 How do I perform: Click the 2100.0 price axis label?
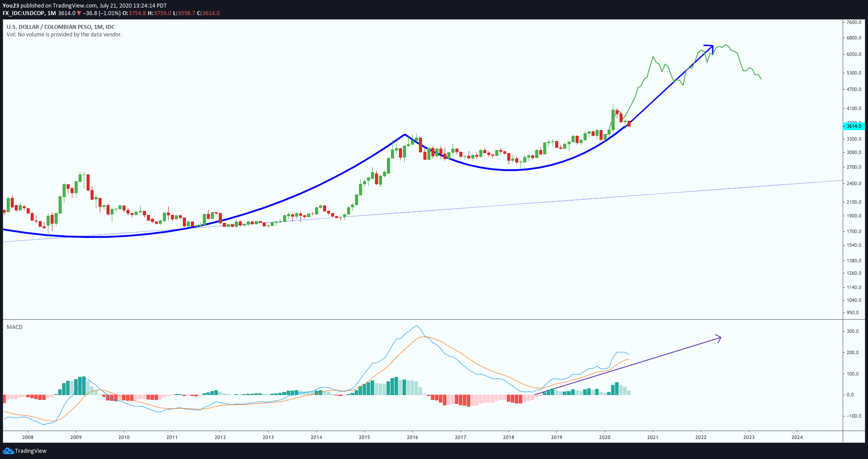(x=854, y=202)
